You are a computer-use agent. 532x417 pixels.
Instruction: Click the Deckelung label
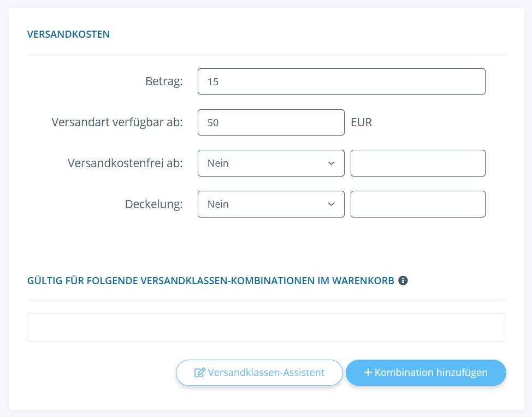[153, 204]
